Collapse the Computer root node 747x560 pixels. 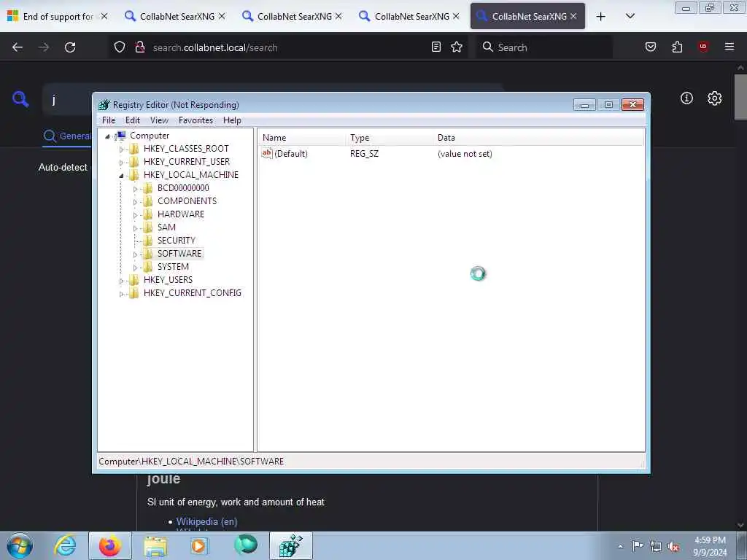coord(108,136)
